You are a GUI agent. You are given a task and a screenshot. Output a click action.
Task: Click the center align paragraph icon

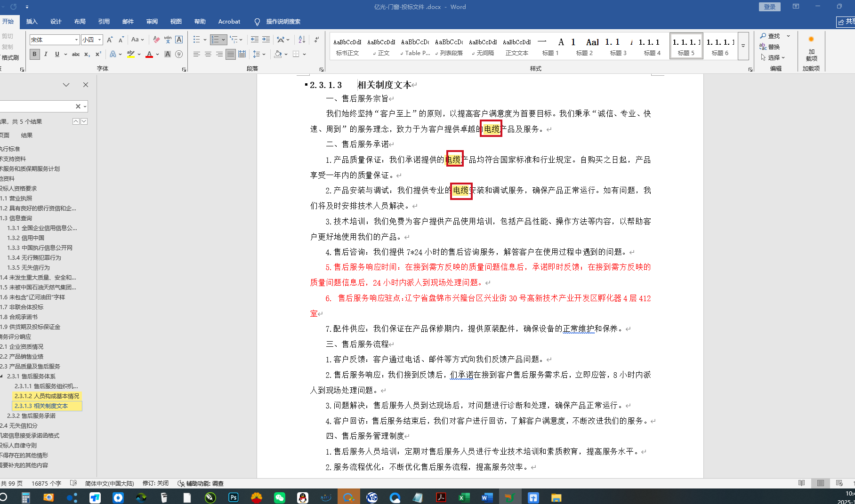[208, 55]
